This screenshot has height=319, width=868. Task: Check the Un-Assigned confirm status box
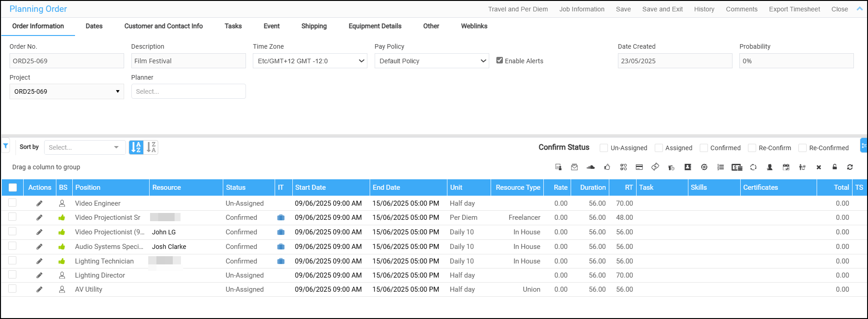point(604,148)
